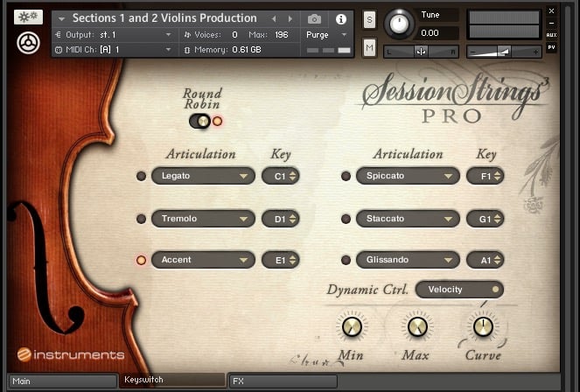Mute the instrument with M button
The height and width of the screenshot is (392, 580).
[x=369, y=47]
